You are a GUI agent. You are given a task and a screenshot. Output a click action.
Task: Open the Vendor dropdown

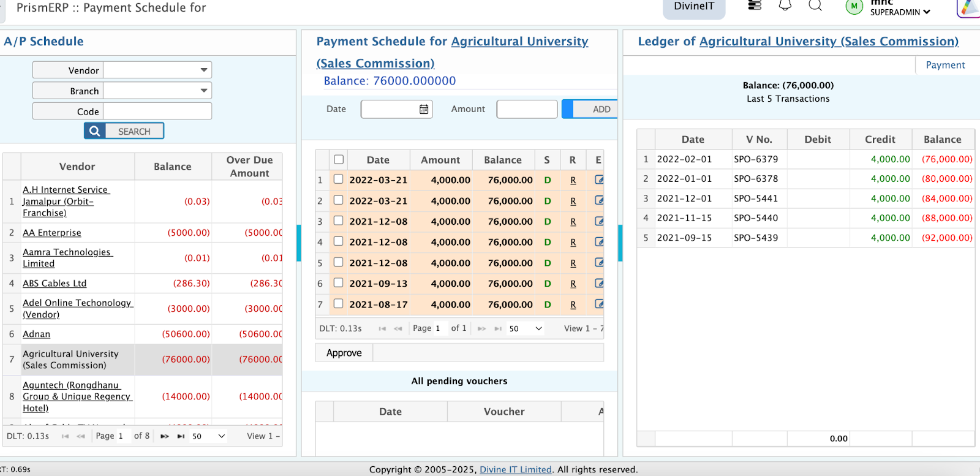[x=157, y=70]
